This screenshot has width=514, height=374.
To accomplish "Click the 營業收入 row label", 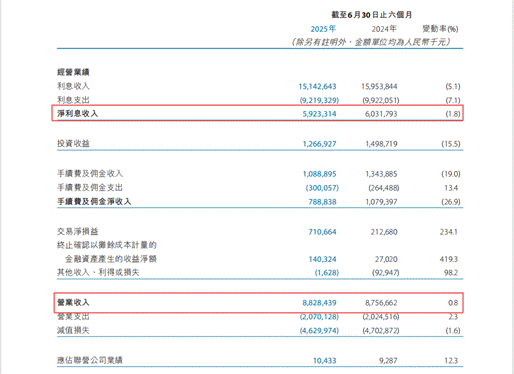I will (73, 302).
